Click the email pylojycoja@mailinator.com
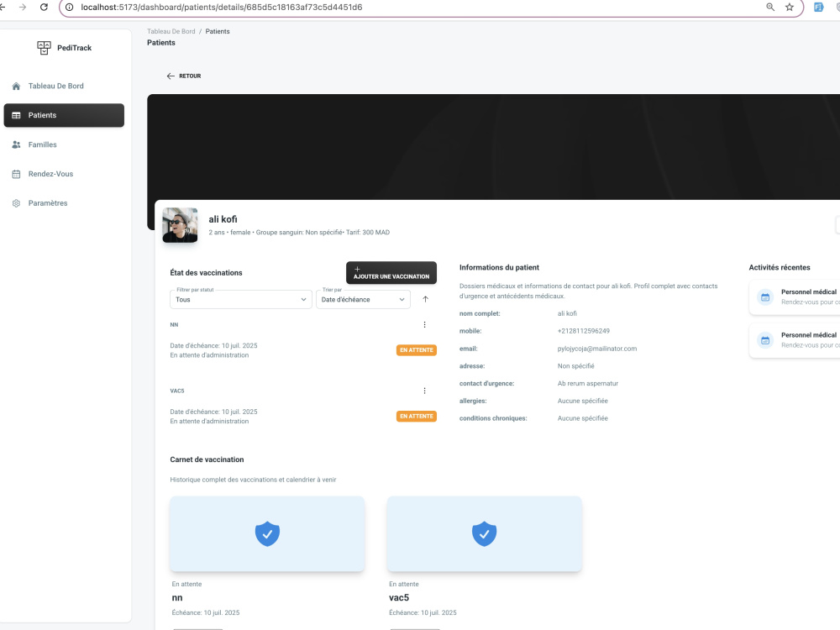 point(596,349)
